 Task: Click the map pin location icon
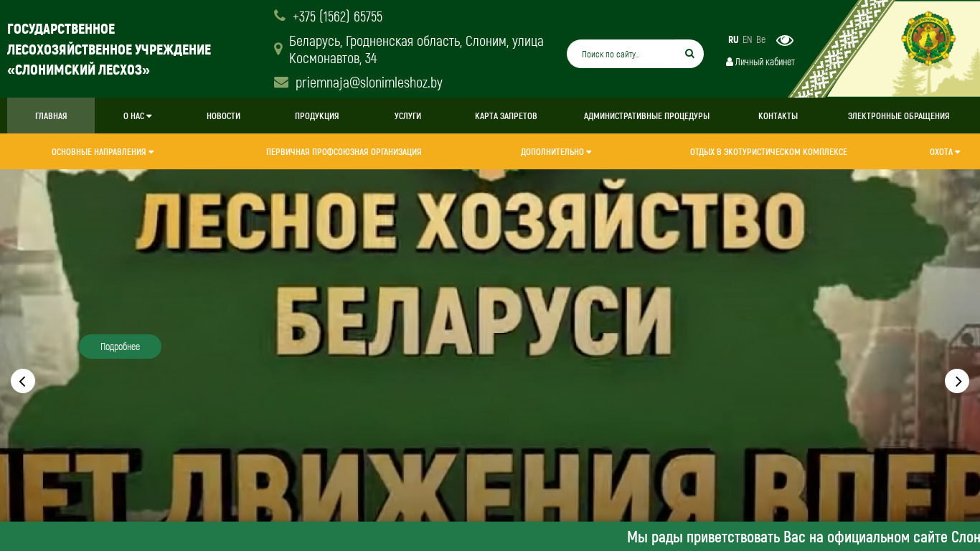(278, 49)
